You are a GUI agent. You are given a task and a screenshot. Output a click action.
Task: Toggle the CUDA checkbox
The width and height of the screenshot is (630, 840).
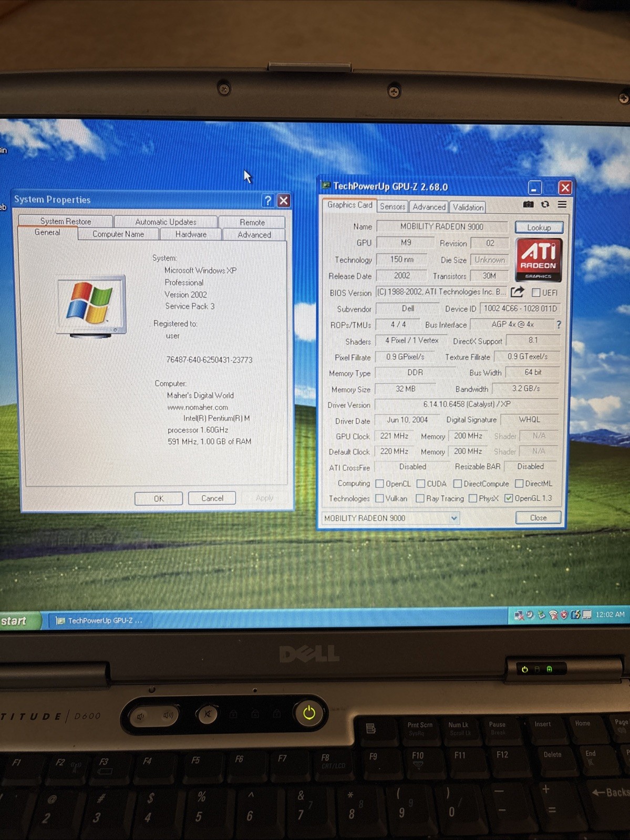[421, 483]
